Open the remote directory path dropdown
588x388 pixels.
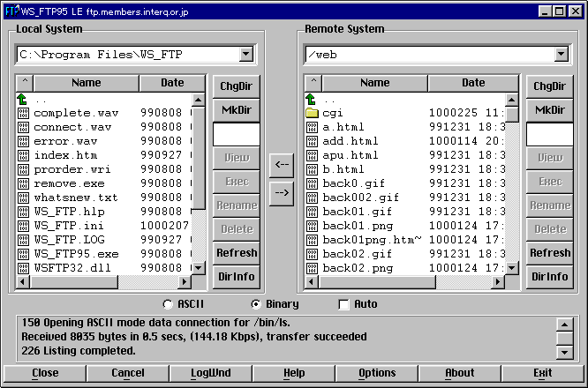point(561,55)
